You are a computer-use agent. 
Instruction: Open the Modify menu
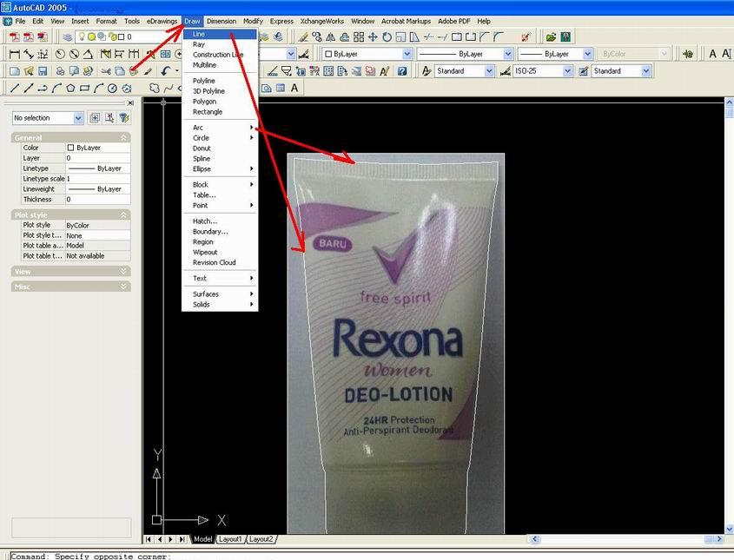(x=253, y=21)
